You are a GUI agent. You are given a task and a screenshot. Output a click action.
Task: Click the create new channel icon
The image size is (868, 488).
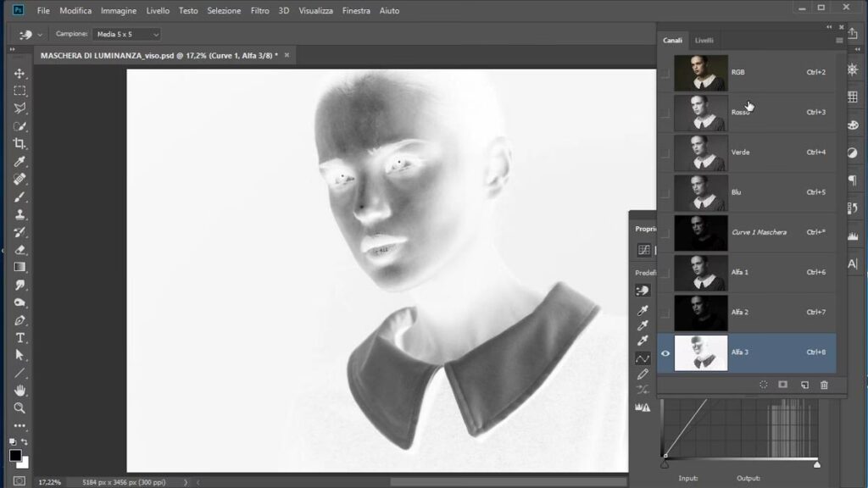point(804,385)
